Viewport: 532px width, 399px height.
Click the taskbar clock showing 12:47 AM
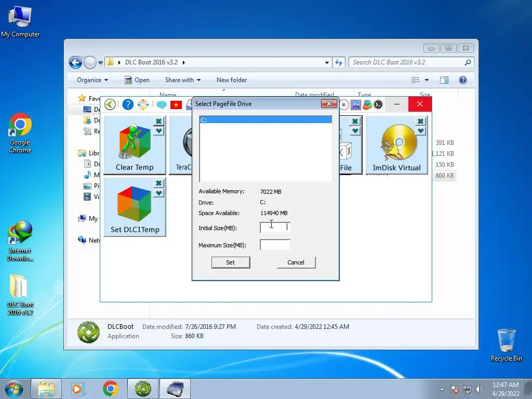pos(506,389)
